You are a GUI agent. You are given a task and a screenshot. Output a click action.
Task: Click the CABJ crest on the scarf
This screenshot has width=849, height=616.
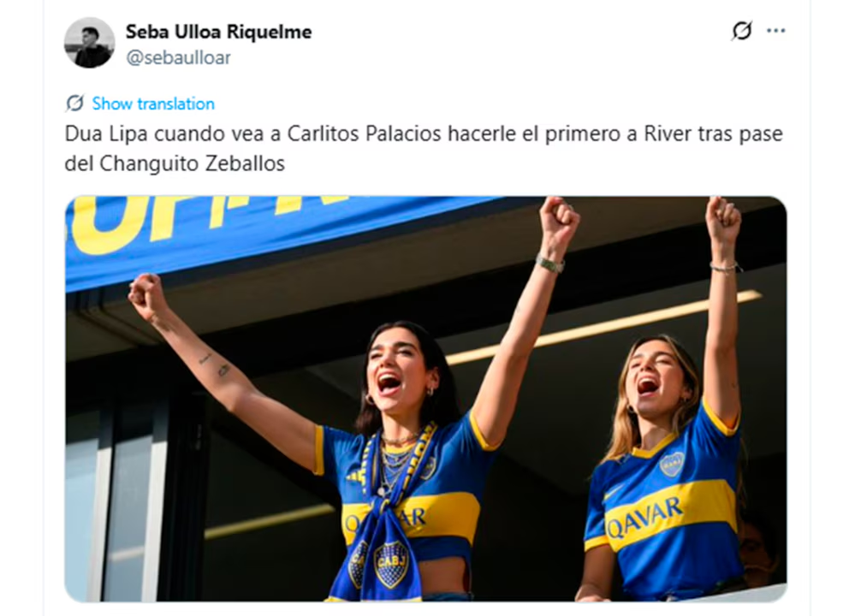390,565
